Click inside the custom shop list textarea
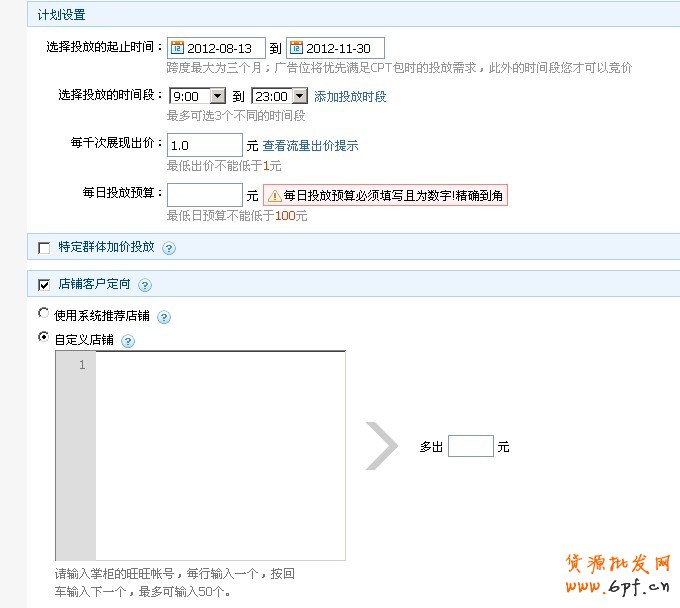Screen dimensions: 680x608 pyautogui.click(x=220, y=455)
